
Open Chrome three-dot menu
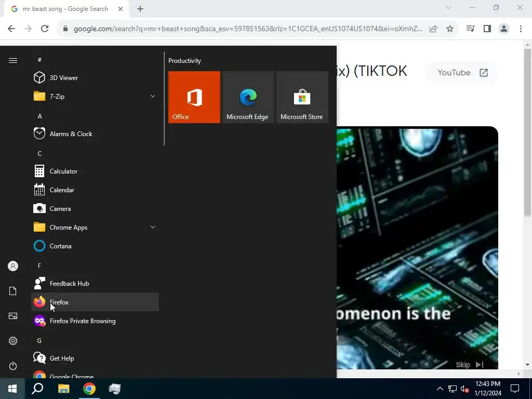click(x=521, y=29)
